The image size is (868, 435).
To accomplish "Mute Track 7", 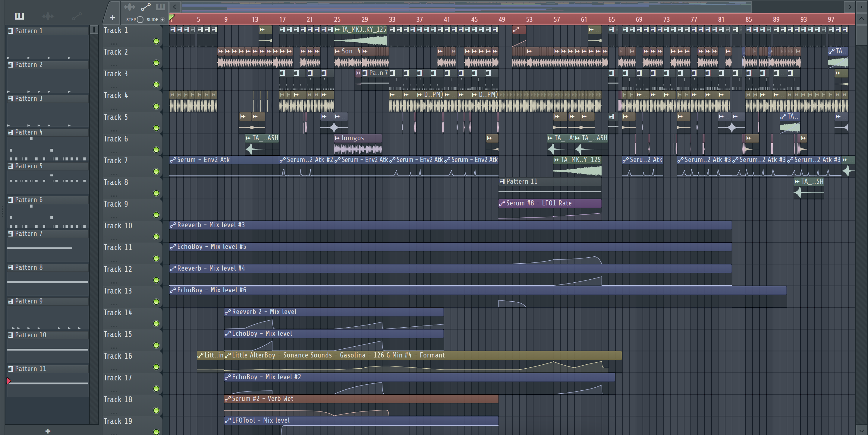I will 156,172.
